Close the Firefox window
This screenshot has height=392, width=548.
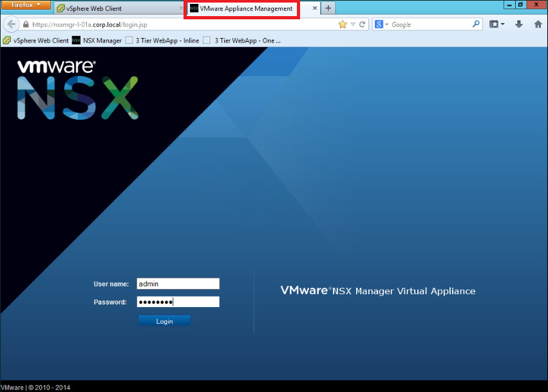coord(536,5)
